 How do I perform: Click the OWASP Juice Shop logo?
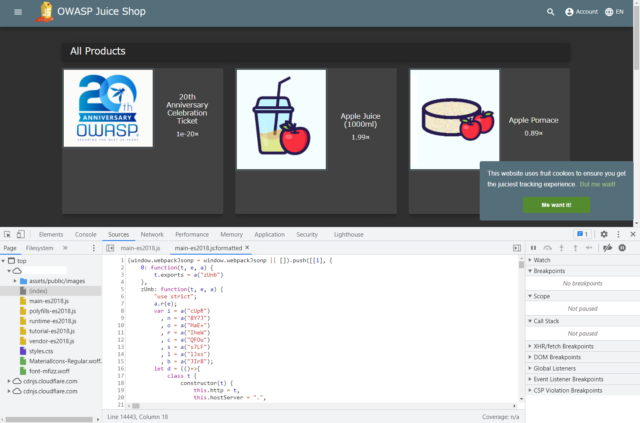point(45,12)
